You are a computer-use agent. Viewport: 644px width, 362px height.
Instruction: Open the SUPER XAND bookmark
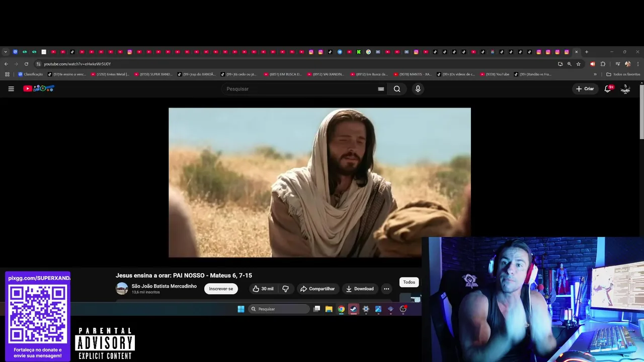point(153,74)
